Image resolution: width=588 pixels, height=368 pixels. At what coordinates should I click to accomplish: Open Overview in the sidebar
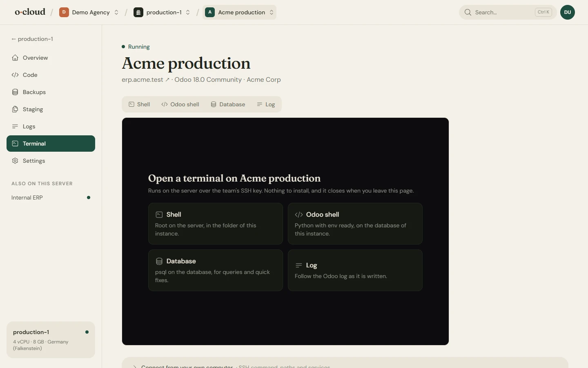coord(51,58)
